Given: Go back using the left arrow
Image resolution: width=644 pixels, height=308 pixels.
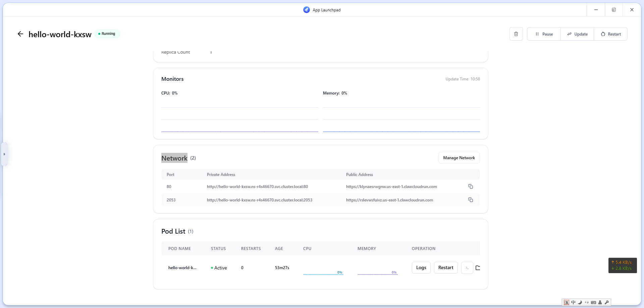Looking at the screenshot, I should pos(20,34).
